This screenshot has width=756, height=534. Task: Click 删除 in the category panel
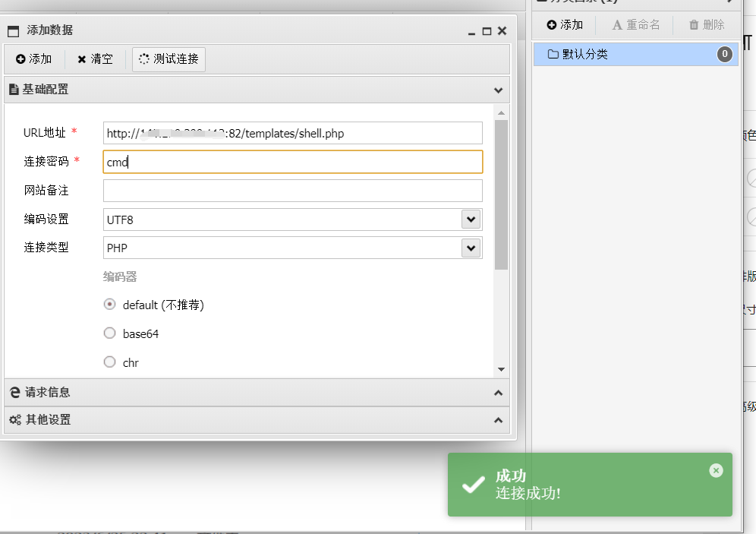point(707,24)
